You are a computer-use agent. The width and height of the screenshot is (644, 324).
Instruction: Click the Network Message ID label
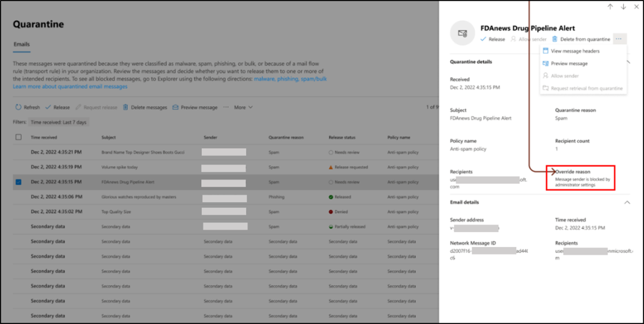tap(473, 243)
